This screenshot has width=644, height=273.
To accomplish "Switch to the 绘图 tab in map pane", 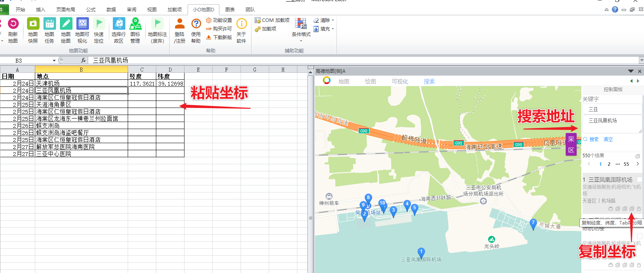I will pyautogui.click(x=371, y=81).
